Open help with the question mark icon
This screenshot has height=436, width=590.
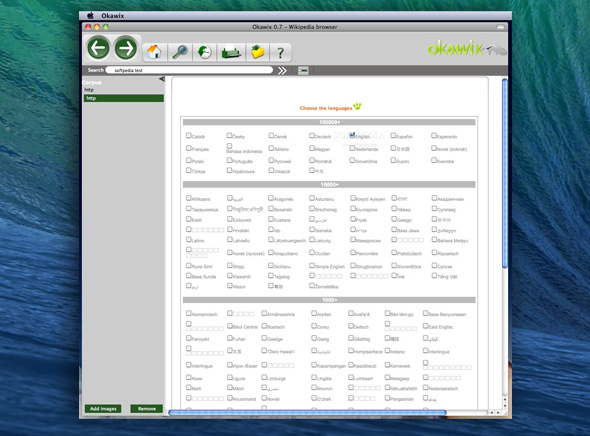(280, 53)
